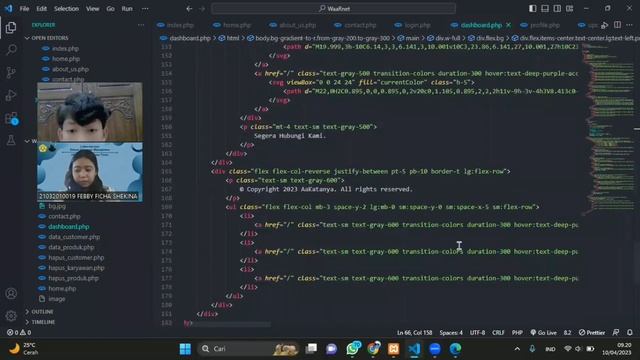
Task: Click the errors and warnings status indicator
Action: click(x=19, y=332)
